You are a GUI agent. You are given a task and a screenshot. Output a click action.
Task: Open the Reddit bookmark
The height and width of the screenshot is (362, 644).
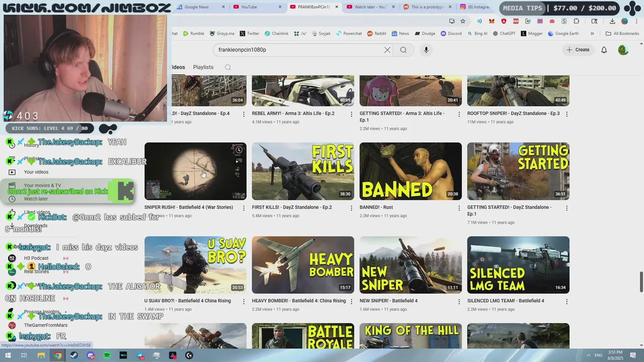[x=377, y=34]
